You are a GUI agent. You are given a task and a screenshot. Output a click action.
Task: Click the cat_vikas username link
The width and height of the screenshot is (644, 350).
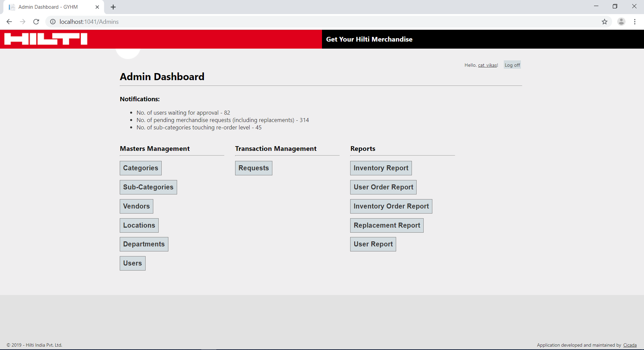[487, 65]
